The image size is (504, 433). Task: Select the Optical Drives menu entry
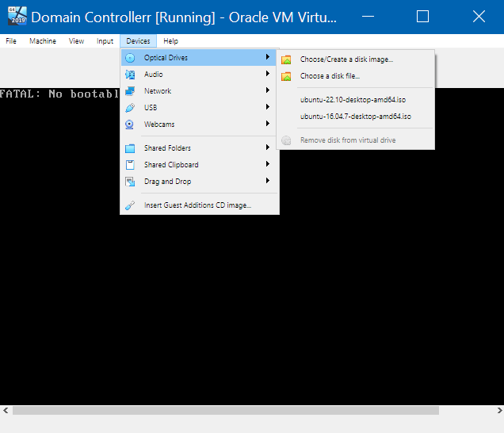tap(199, 58)
